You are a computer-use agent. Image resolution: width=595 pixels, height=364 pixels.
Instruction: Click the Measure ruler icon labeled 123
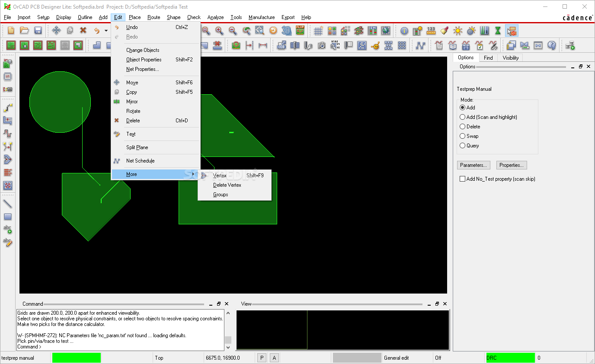pos(431,30)
